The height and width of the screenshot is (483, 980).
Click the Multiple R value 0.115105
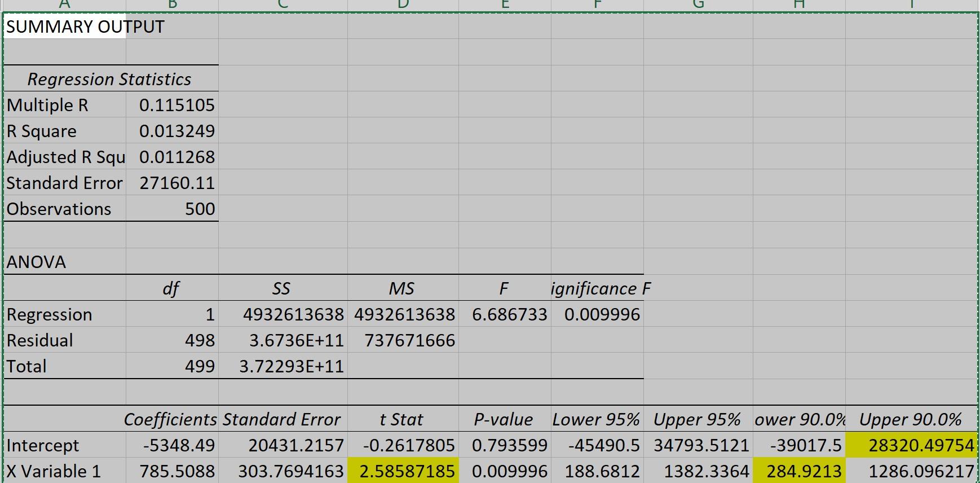pos(172,104)
